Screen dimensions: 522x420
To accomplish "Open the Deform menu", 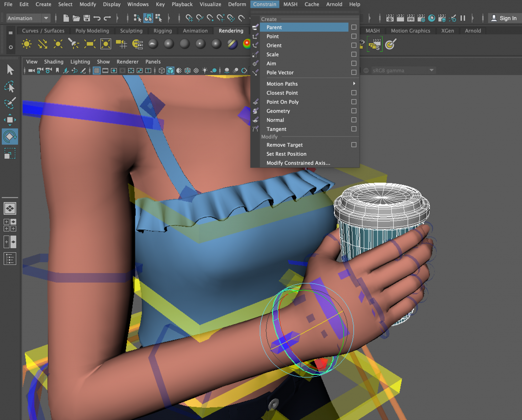I will [x=237, y=4].
